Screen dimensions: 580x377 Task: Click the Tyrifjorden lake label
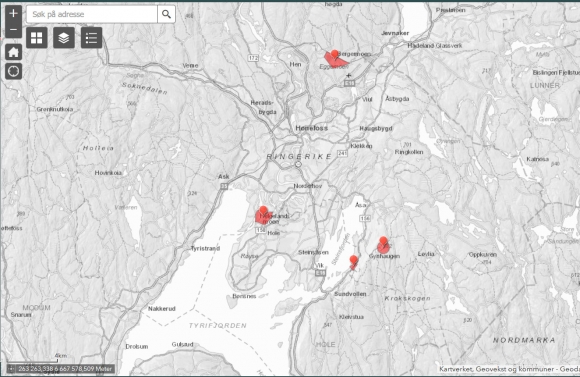pyautogui.click(x=218, y=326)
